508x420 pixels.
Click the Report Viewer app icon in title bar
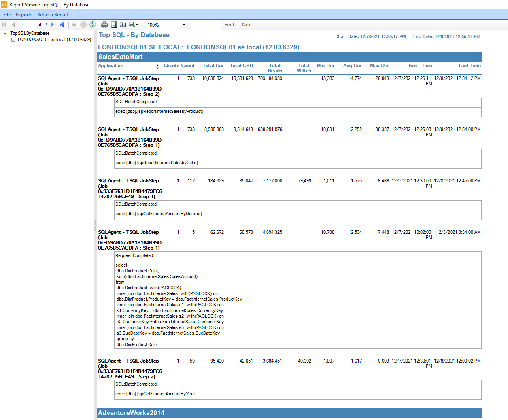[4, 4]
